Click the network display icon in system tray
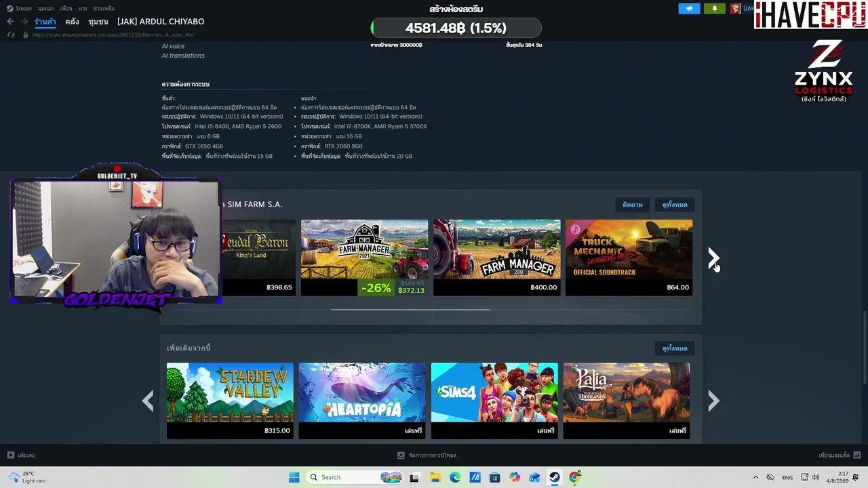Image resolution: width=868 pixels, height=488 pixels. [x=805, y=477]
